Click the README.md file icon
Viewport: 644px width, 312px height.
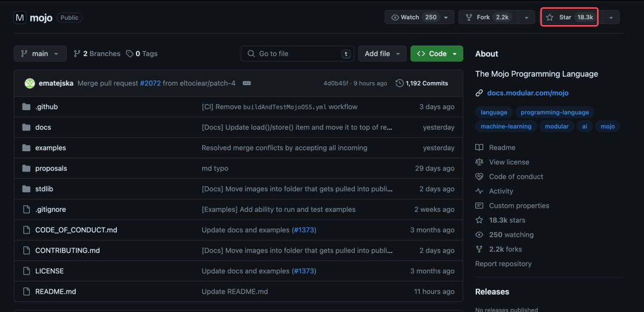(x=26, y=292)
